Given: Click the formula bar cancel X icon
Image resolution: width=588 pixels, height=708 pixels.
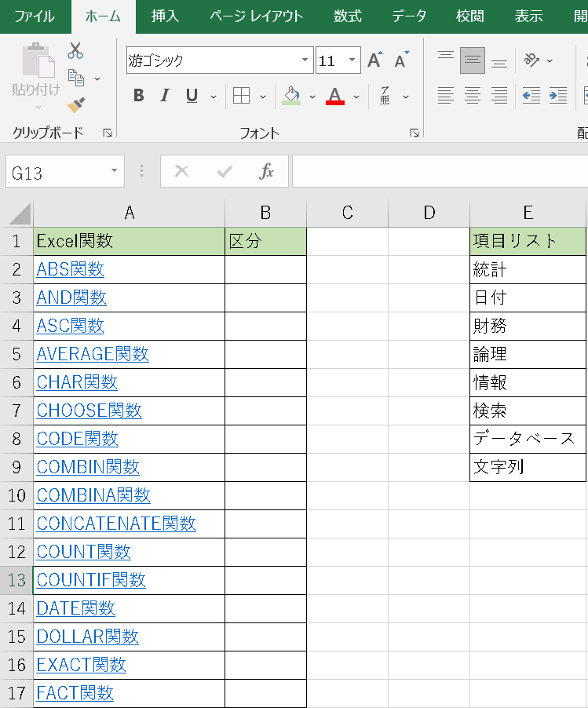Looking at the screenshot, I should tap(182, 171).
